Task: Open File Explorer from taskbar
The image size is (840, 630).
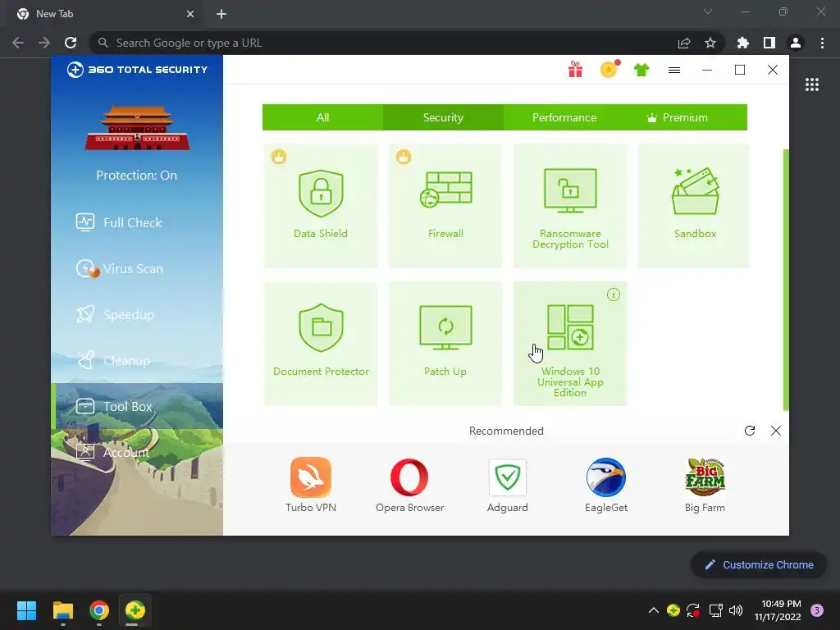Action: (62, 610)
